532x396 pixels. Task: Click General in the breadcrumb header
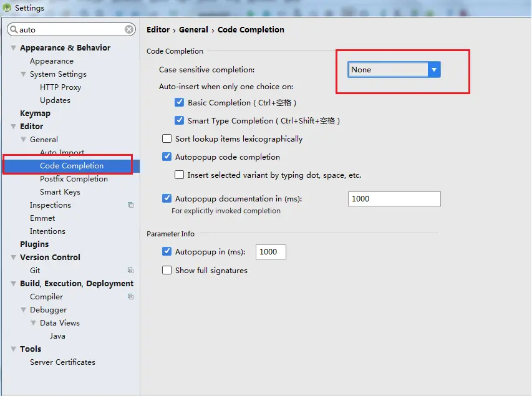point(193,29)
